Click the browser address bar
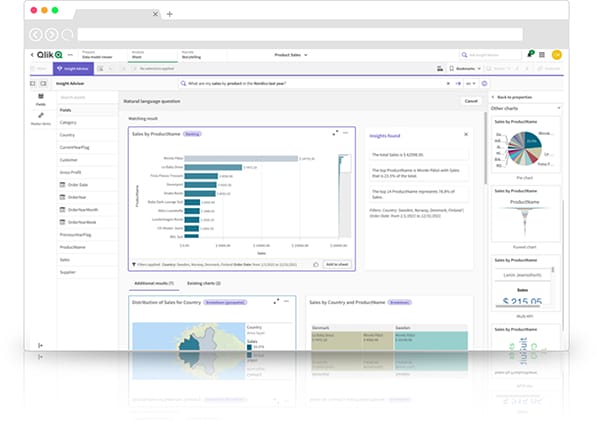596x429 pixels. pyautogui.click(x=300, y=35)
